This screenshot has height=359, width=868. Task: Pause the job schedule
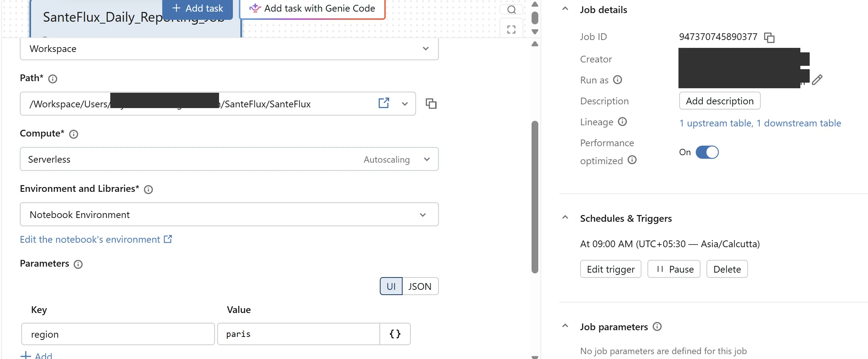click(674, 269)
